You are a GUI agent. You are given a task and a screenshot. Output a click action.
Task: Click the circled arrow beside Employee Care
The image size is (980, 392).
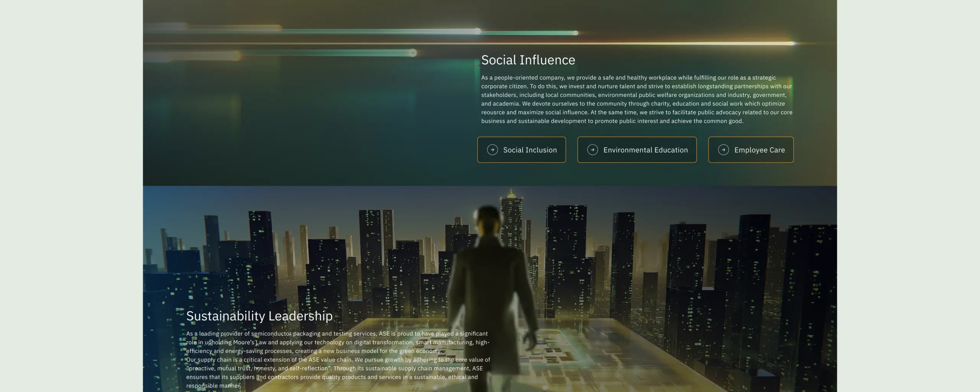723,150
